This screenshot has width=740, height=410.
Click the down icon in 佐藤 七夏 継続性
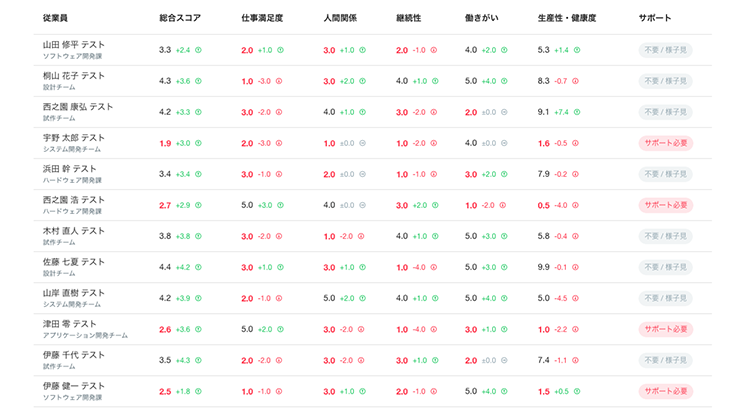point(433,268)
